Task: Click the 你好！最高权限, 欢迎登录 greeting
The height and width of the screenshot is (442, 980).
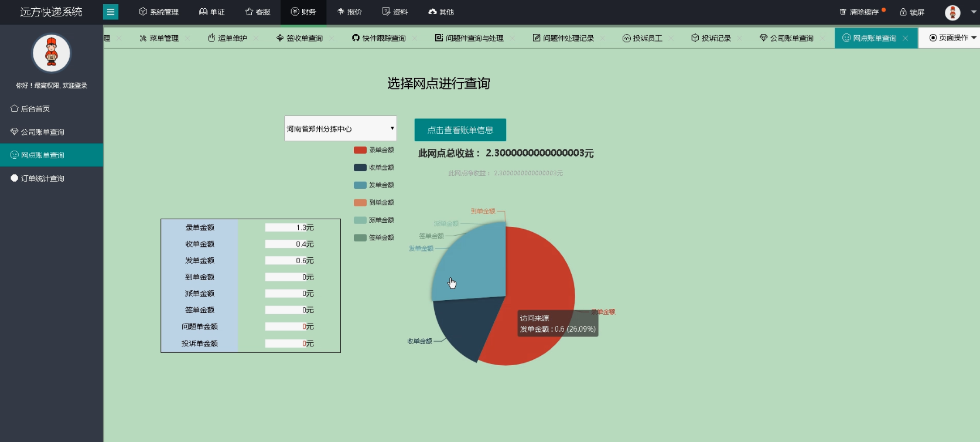Action: 52,86
